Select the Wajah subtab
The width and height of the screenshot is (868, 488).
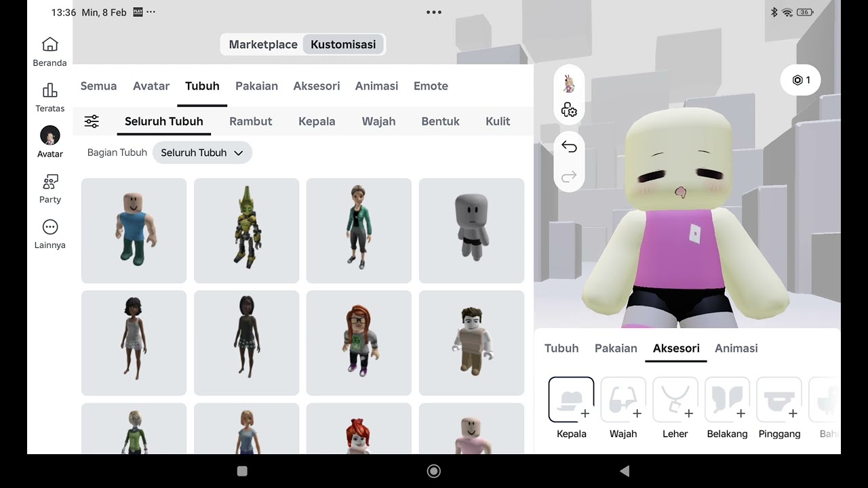[x=378, y=121]
